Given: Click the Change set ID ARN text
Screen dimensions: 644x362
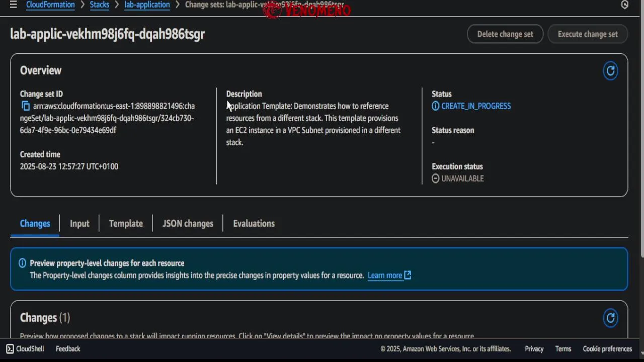Looking at the screenshot, I should [108, 118].
